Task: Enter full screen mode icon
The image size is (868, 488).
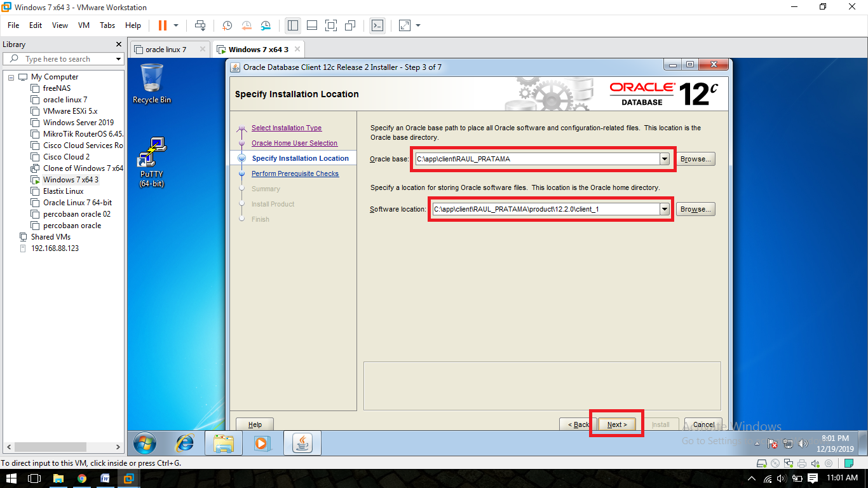Action: [330, 25]
